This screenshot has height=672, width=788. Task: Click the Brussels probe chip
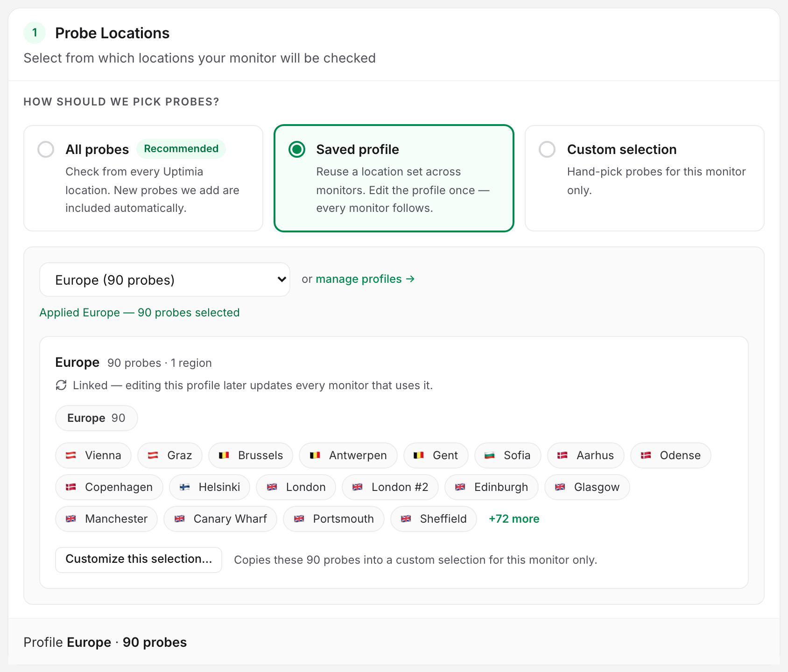(251, 455)
